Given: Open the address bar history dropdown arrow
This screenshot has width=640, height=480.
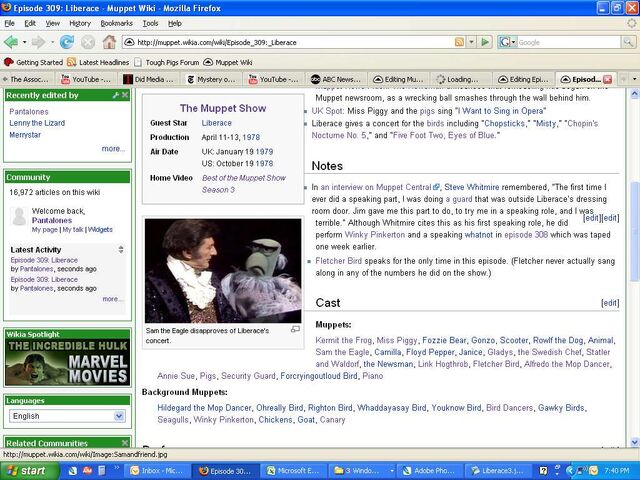Looking at the screenshot, I should click(x=472, y=42).
